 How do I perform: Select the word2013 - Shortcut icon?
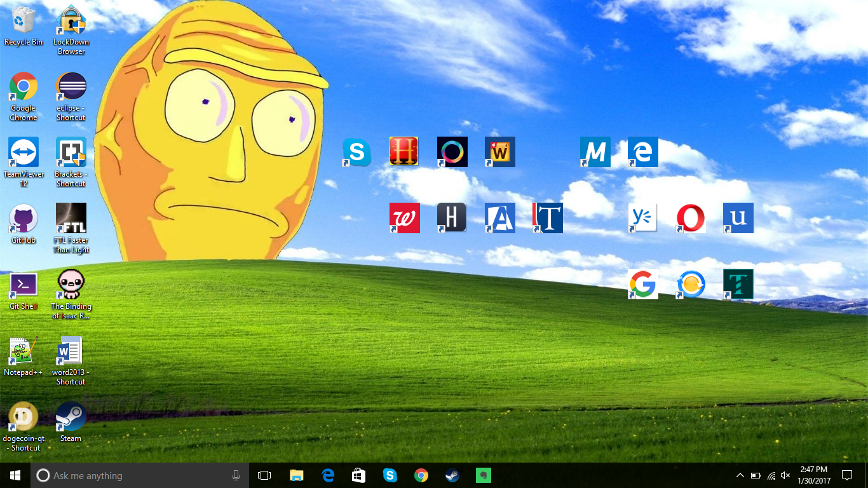[71, 360]
